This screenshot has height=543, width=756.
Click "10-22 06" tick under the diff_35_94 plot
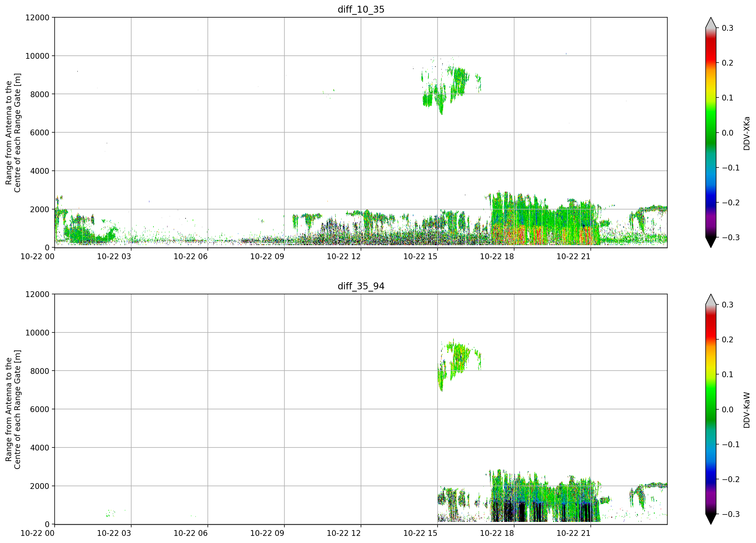click(x=191, y=533)
